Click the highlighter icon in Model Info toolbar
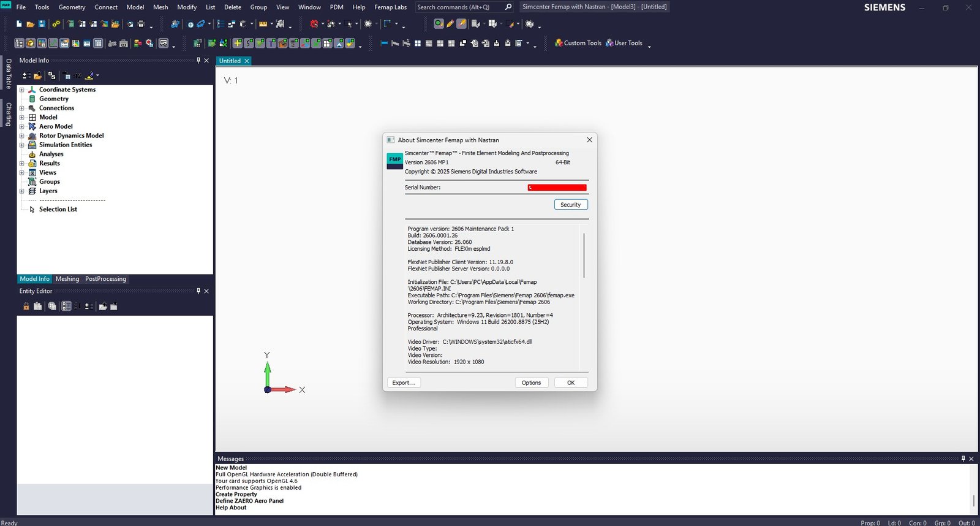The height and width of the screenshot is (526, 980). (x=89, y=75)
